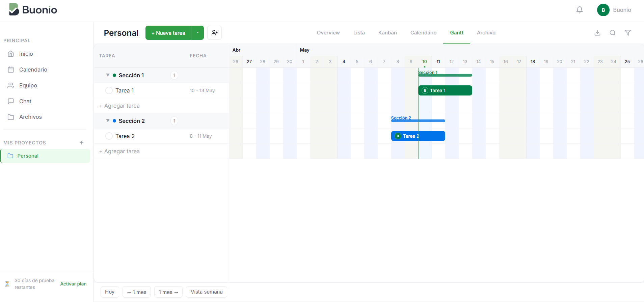This screenshot has height=302, width=644.
Task: Click the '10 - 13 May' date
Action: click(x=202, y=90)
